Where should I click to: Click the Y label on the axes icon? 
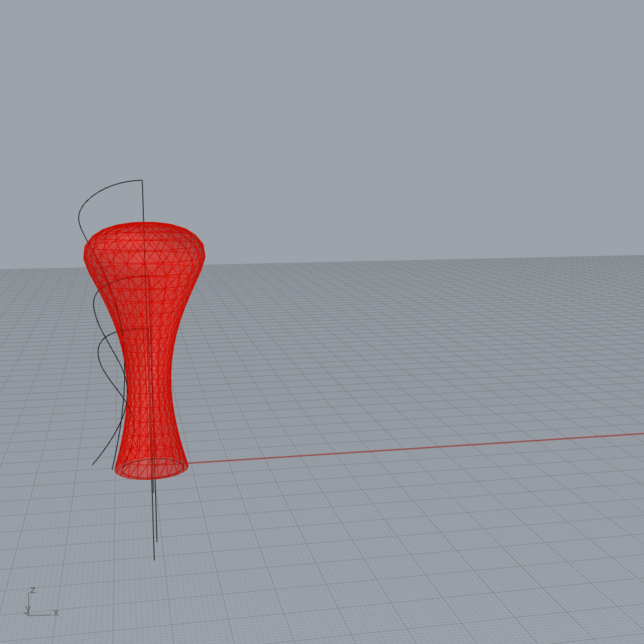point(28,609)
